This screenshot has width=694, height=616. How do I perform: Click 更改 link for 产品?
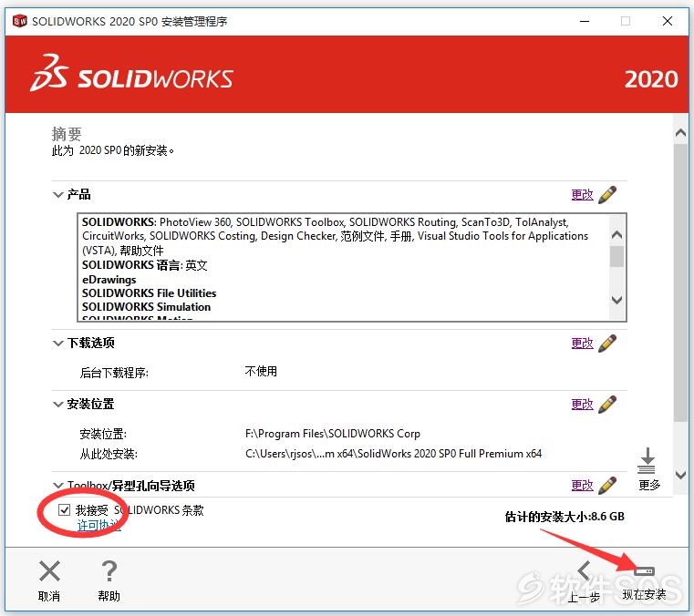pyautogui.click(x=582, y=195)
